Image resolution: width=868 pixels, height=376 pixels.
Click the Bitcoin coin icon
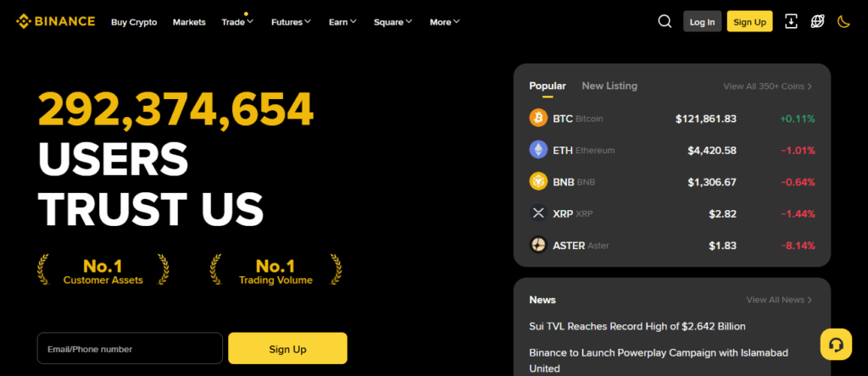click(538, 119)
